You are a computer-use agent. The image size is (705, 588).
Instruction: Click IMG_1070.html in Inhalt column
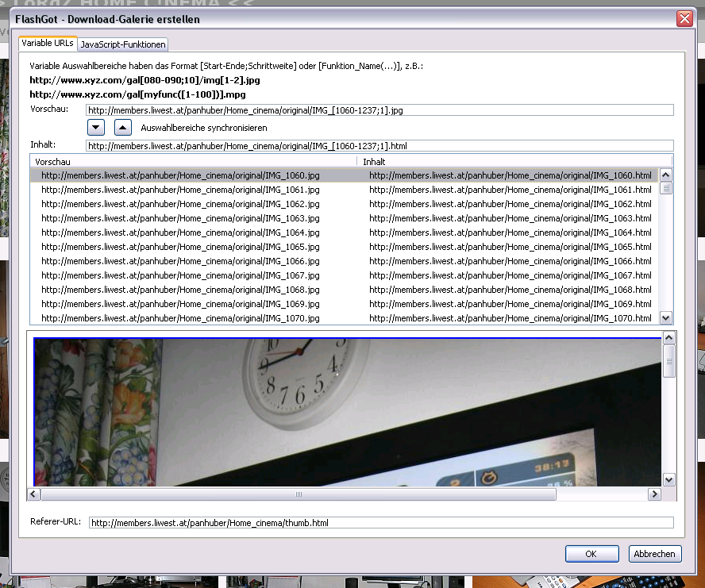pyautogui.click(x=510, y=318)
